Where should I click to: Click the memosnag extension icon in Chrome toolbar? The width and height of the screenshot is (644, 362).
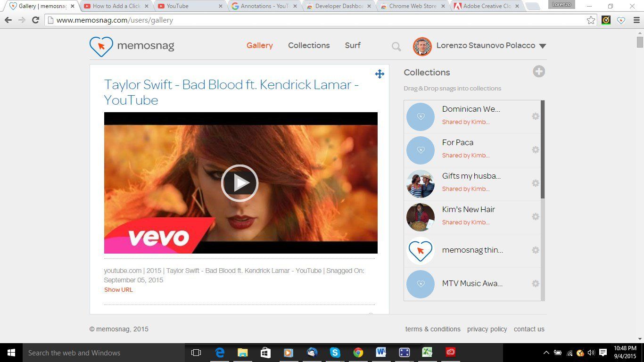point(621,20)
